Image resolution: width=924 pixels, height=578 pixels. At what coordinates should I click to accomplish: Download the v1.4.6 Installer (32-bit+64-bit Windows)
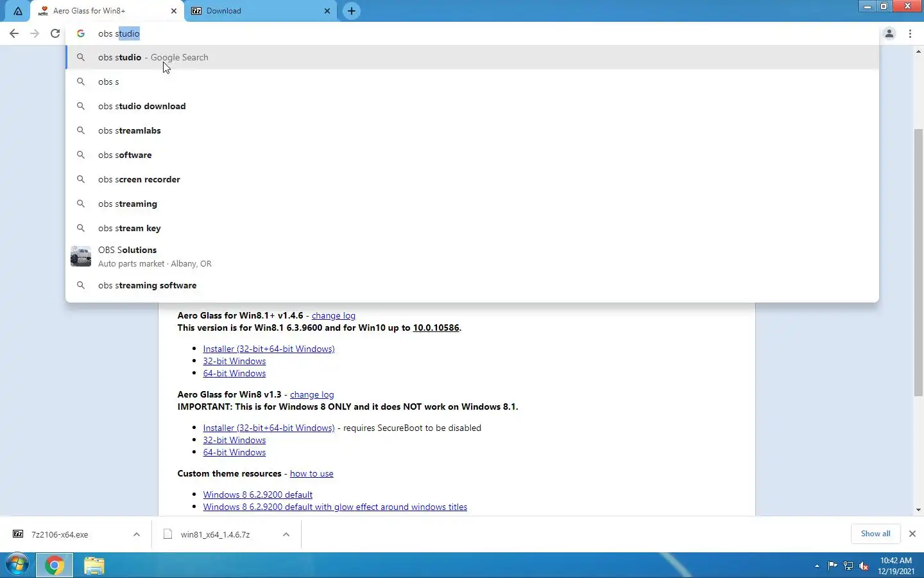coord(269,349)
